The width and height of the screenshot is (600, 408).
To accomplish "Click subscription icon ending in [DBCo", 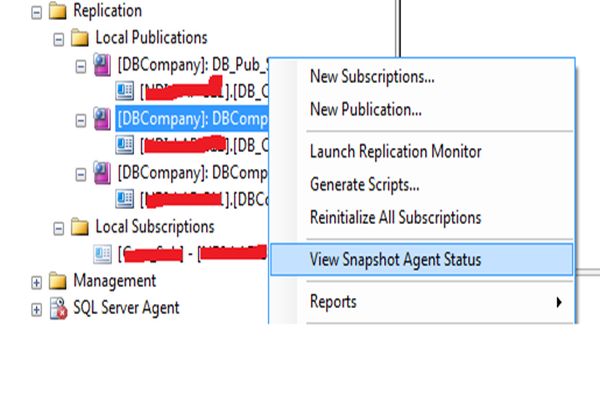I will 125,199.
